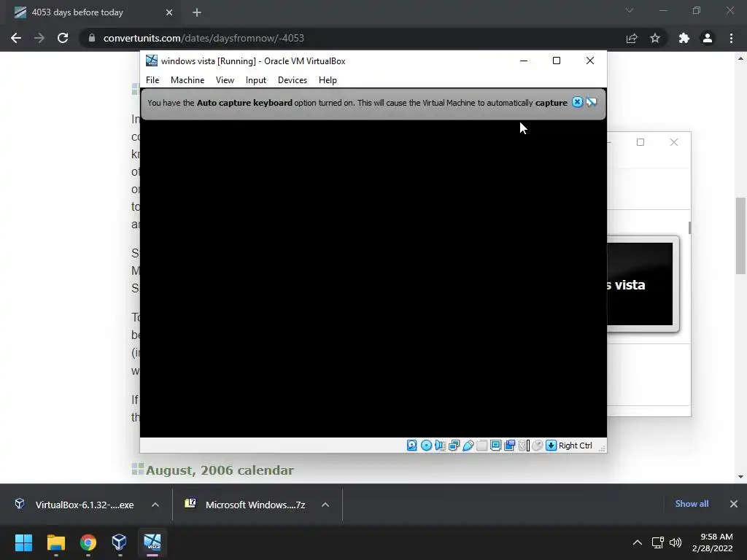
Task: Open VirtualBox Manager from the taskbar
Action: coord(119,542)
